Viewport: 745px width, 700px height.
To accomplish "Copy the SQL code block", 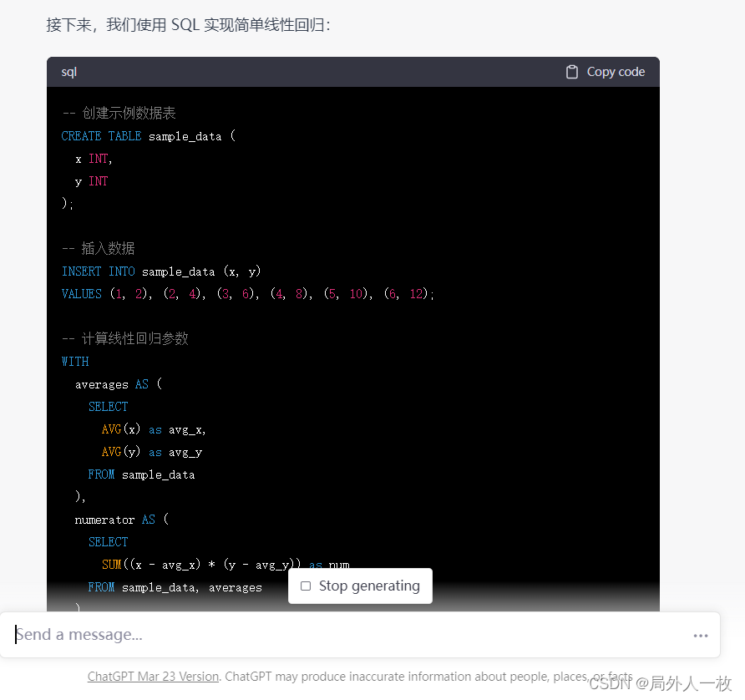I will coord(606,72).
